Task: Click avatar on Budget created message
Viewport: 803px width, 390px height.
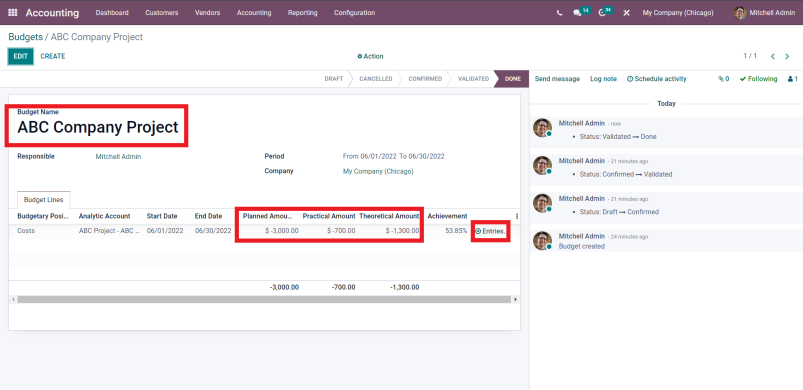Action: point(542,241)
